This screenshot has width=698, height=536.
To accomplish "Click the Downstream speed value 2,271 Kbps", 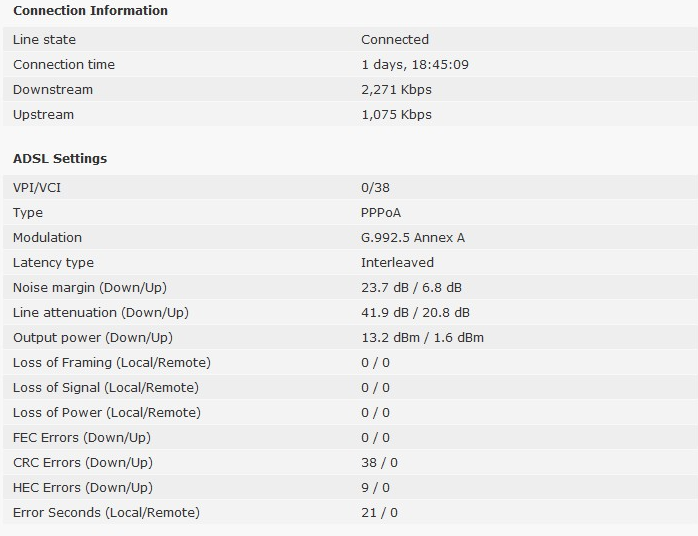I will pos(396,90).
